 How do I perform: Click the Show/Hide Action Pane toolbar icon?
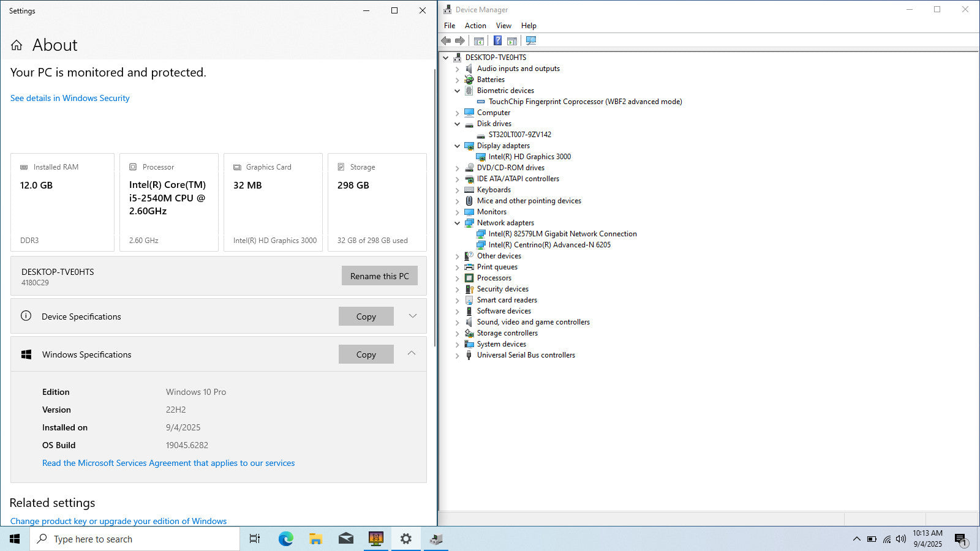(512, 40)
